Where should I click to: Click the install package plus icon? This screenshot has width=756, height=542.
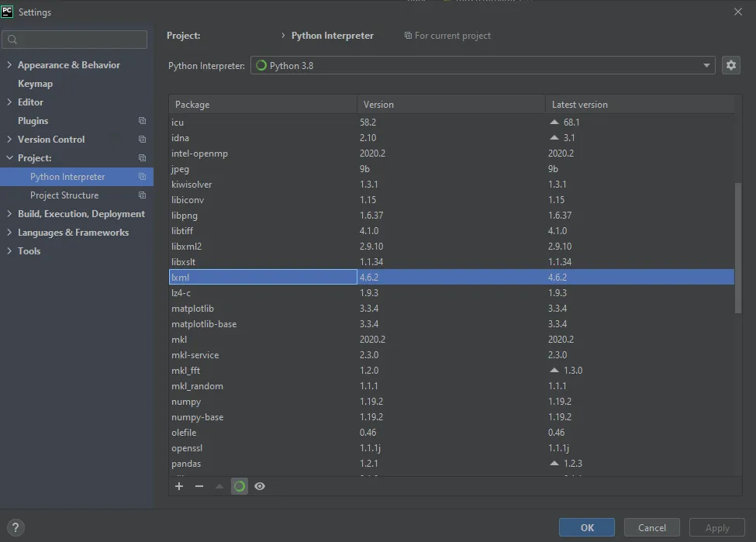coord(179,486)
